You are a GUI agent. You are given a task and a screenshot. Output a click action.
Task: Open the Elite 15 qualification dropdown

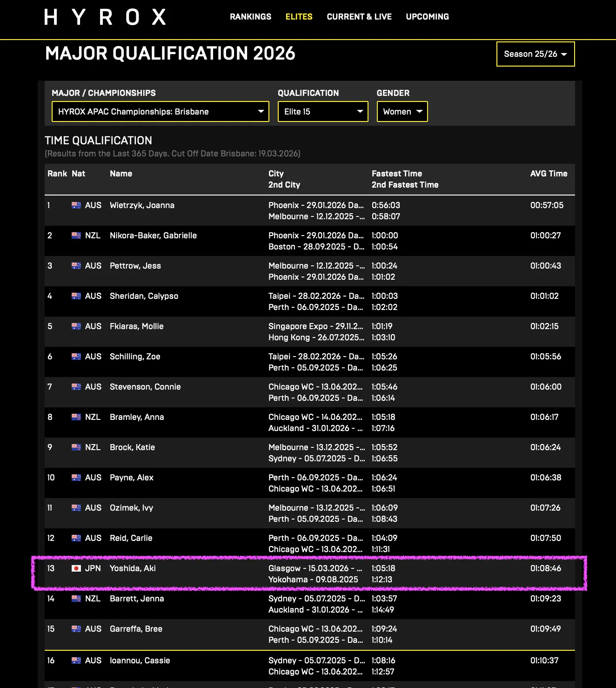point(322,112)
